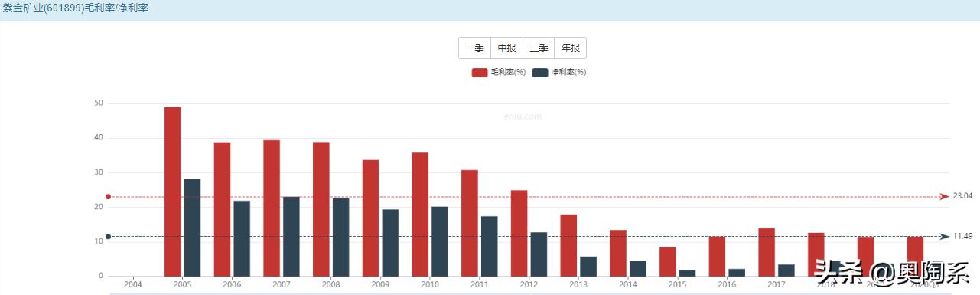
Task: Select the red 2006 gross margin bar
Action: point(222,209)
